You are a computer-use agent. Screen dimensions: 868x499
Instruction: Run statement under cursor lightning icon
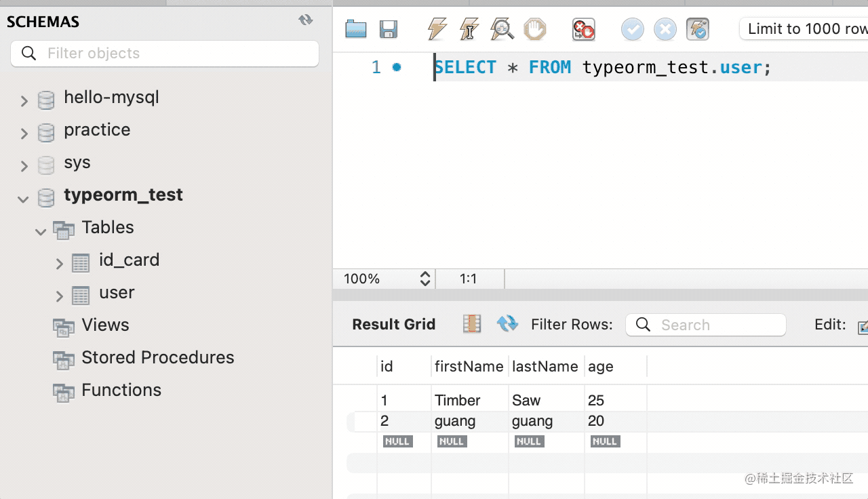point(469,29)
